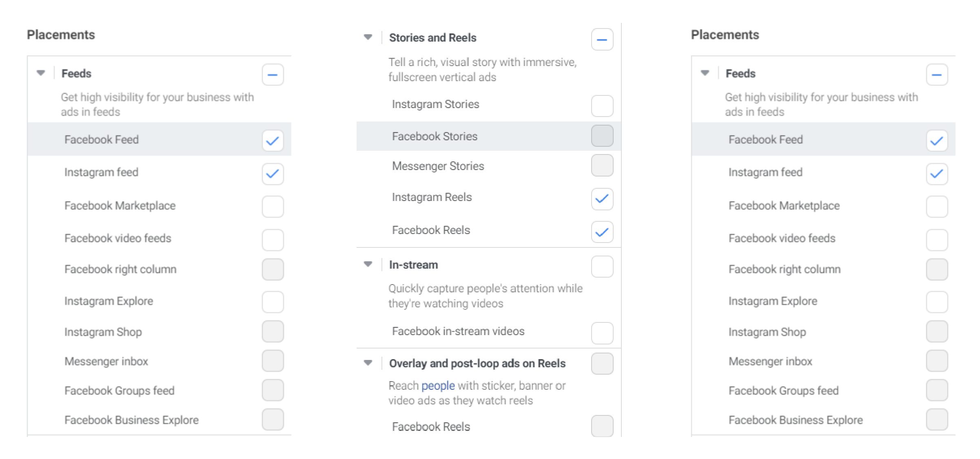Uncheck Instagram feed in right Placements panel
The width and height of the screenshot is (980, 459).
(937, 174)
